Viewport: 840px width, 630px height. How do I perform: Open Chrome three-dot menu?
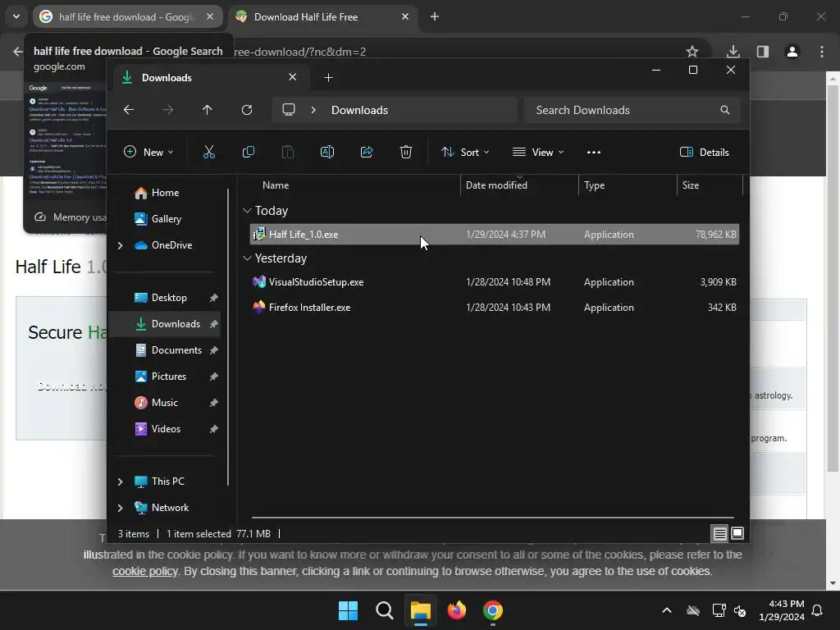[x=821, y=52]
